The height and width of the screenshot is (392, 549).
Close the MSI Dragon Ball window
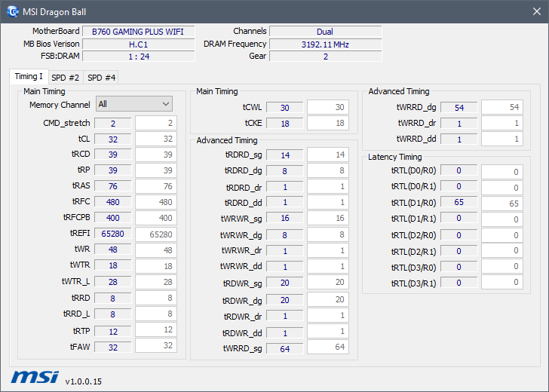click(x=537, y=11)
